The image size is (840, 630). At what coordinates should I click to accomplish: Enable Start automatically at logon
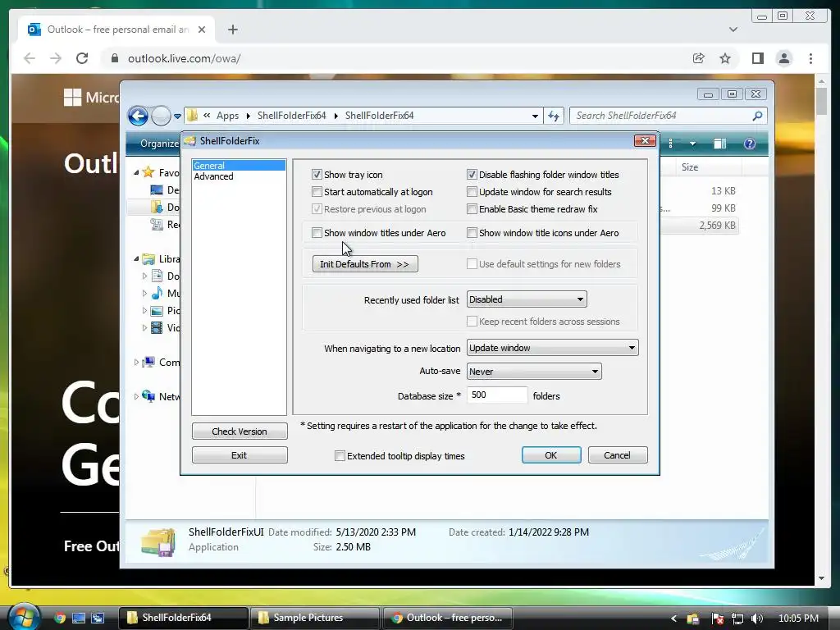317,192
